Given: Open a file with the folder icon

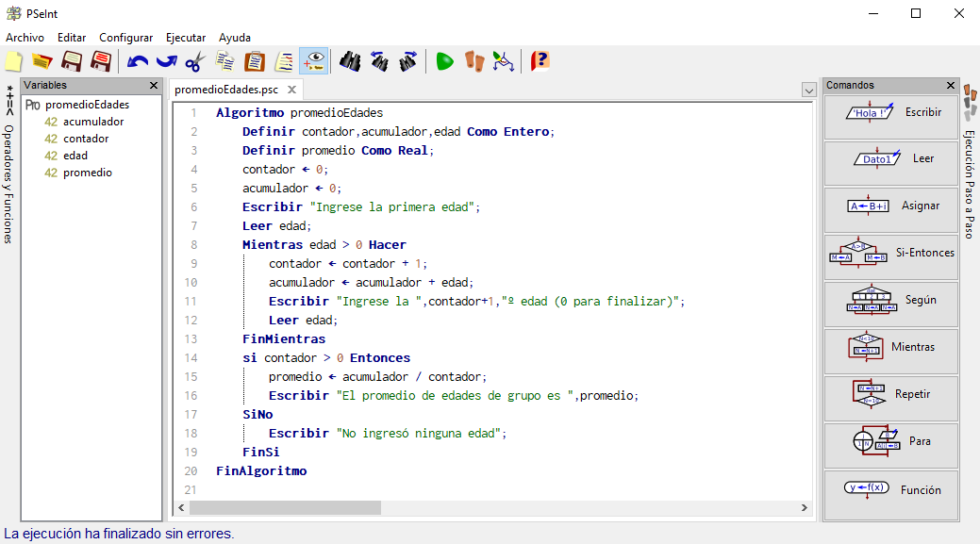Looking at the screenshot, I should click(x=42, y=61).
